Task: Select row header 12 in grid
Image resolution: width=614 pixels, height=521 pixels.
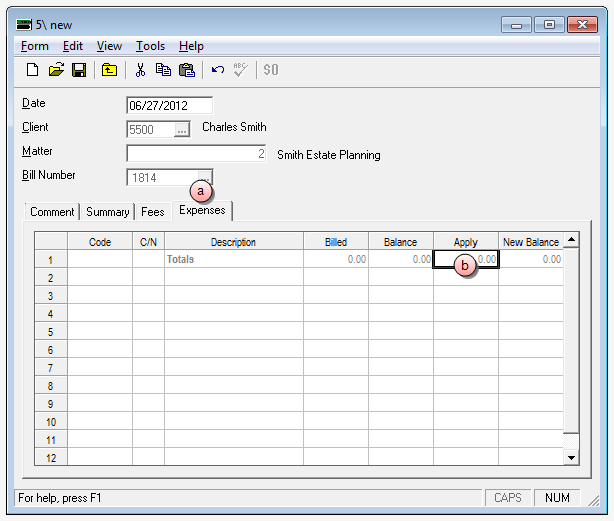Action: point(51,457)
